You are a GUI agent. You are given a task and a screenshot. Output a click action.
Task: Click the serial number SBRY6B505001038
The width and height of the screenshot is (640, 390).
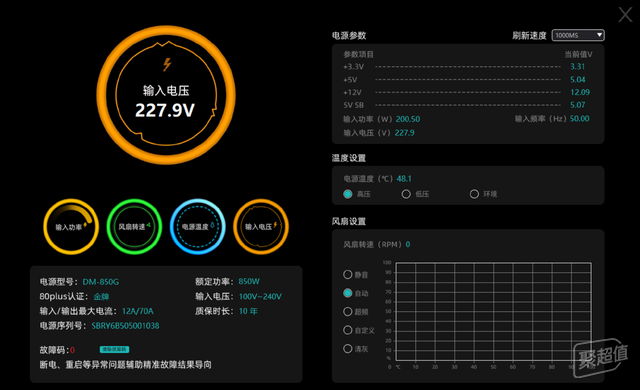coord(125,326)
